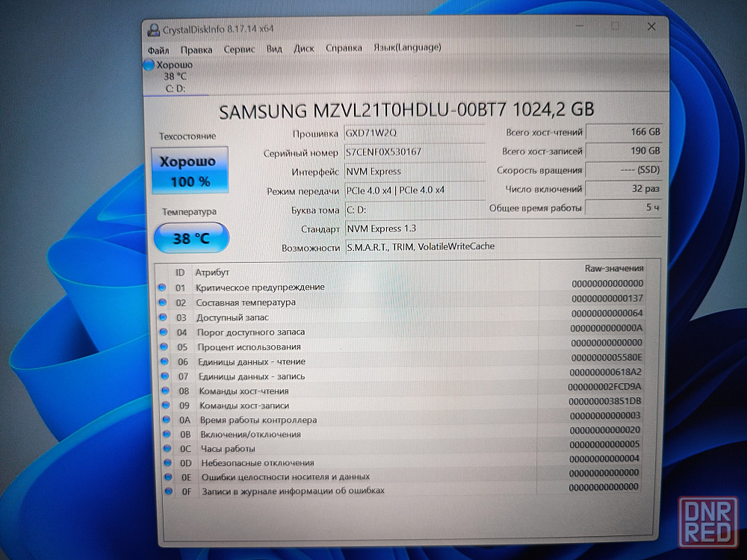747x560 pixels.
Task: Open the Язык(Language) menu
Action: (x=407, y=48)
